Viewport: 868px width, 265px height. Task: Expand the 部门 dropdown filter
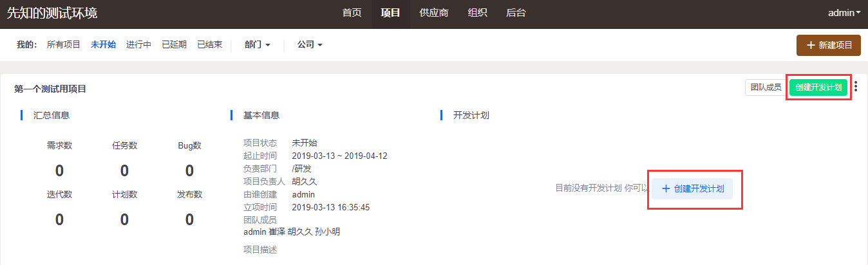257,45
